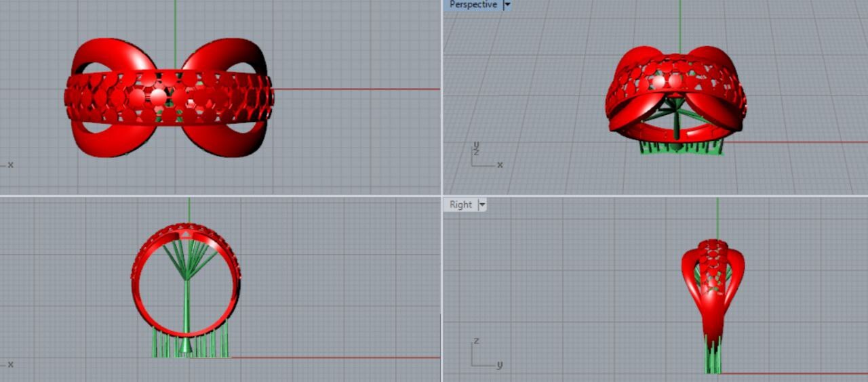Select the red ring in Perspective viewport
This screenshot has height=382, width=868.
(675, 95)
